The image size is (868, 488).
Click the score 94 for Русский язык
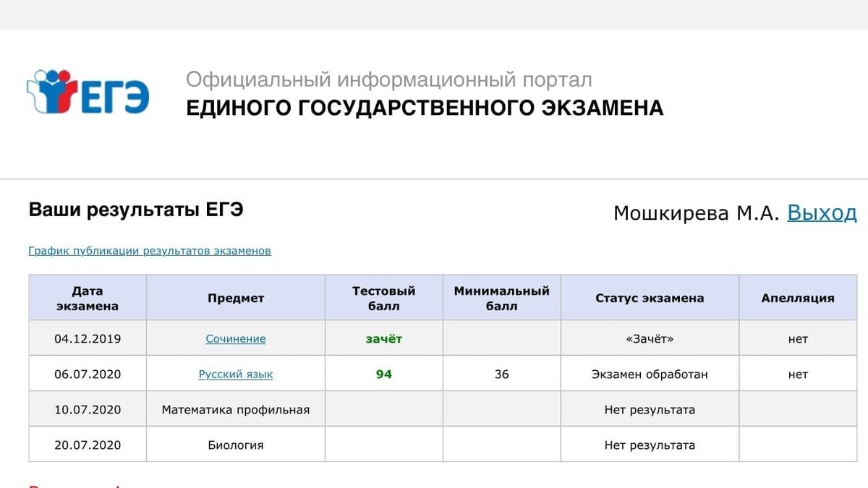pos(384,374)
